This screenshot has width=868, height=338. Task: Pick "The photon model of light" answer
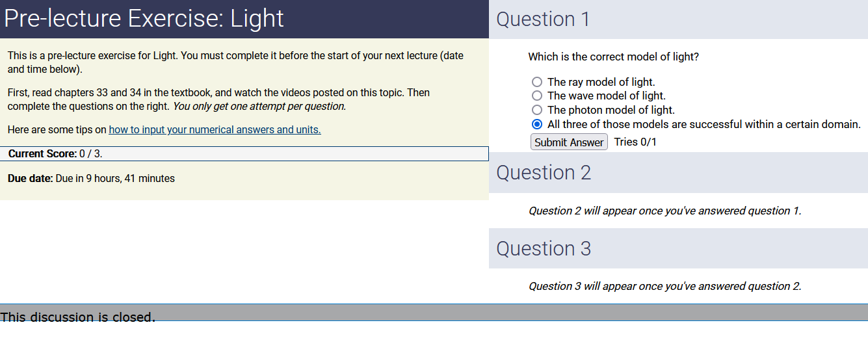537,110
